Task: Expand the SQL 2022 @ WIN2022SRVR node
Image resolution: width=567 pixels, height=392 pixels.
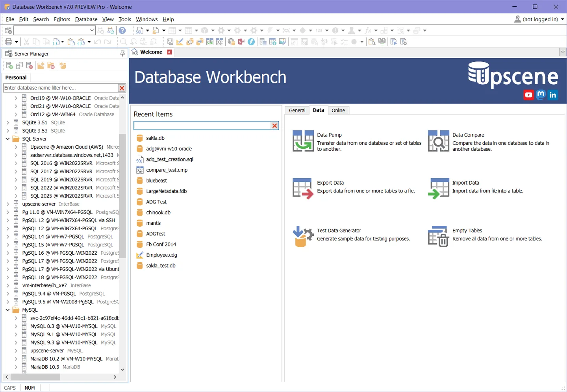Action: pos(16,188)
